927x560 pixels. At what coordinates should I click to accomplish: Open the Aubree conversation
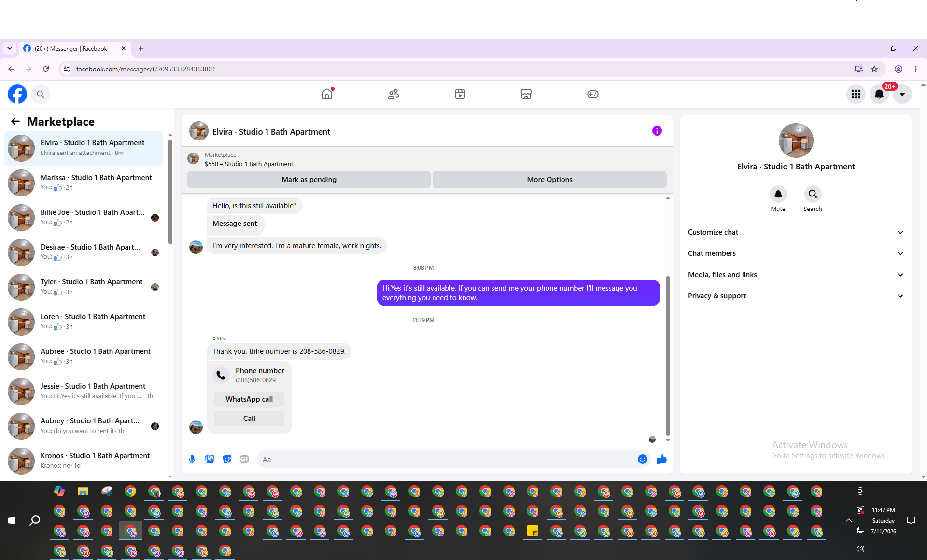click(84, 356)
